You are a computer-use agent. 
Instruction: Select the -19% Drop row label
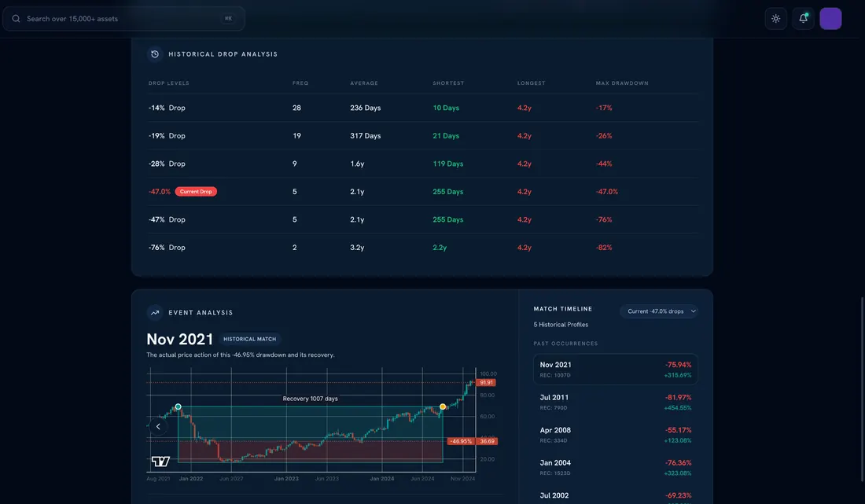[x=167, y=136]
